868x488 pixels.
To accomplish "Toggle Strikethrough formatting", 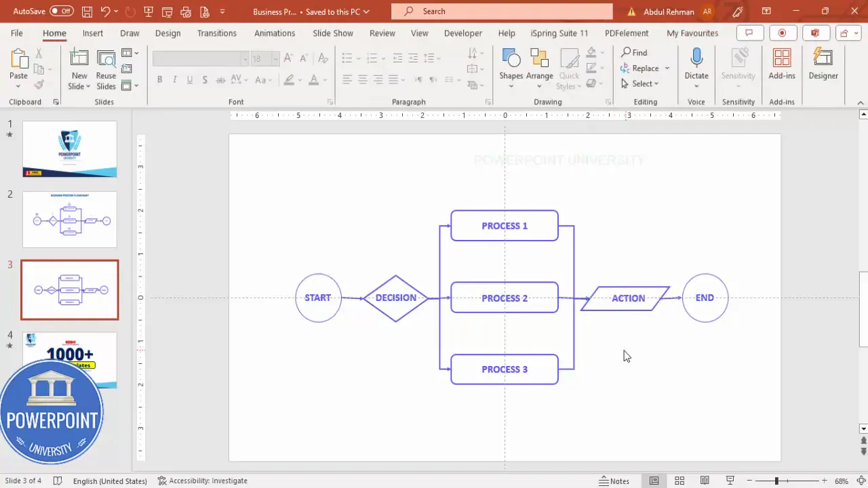I will point(220,80).
